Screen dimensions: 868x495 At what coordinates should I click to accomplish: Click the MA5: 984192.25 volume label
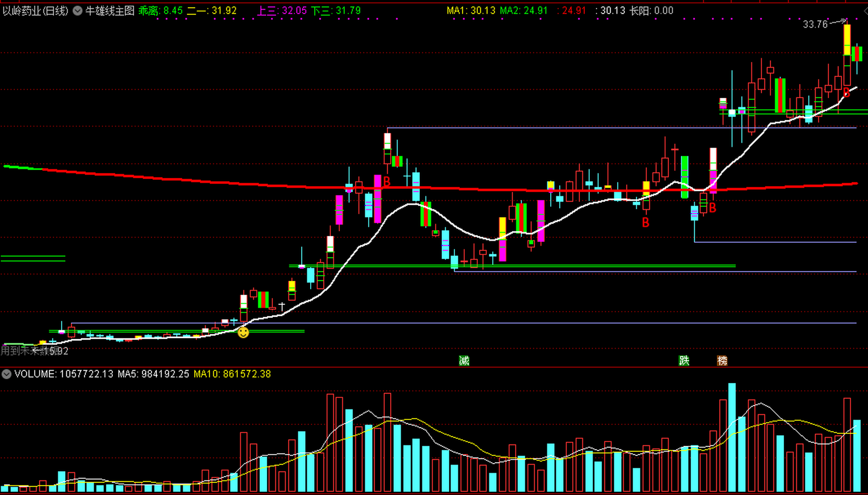point(153,374)
